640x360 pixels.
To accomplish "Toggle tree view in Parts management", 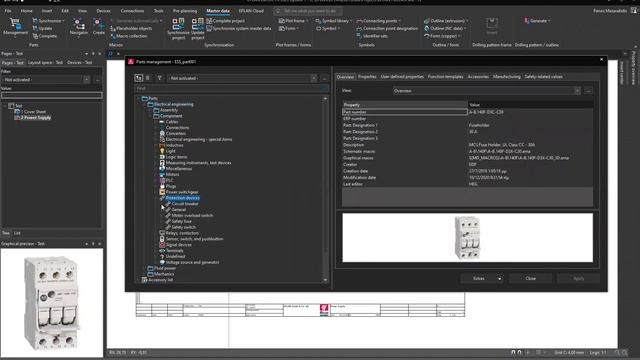I will tap(139, 78).
